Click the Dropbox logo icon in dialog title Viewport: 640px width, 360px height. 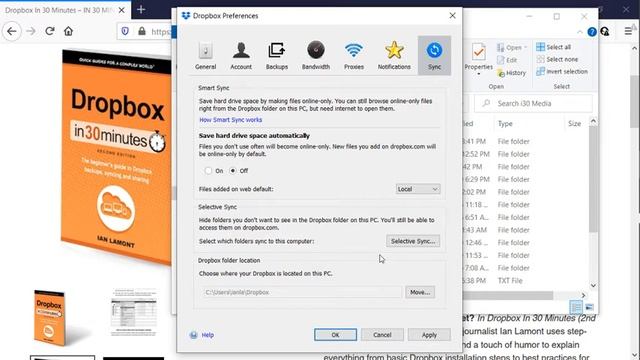click(186, 16)
